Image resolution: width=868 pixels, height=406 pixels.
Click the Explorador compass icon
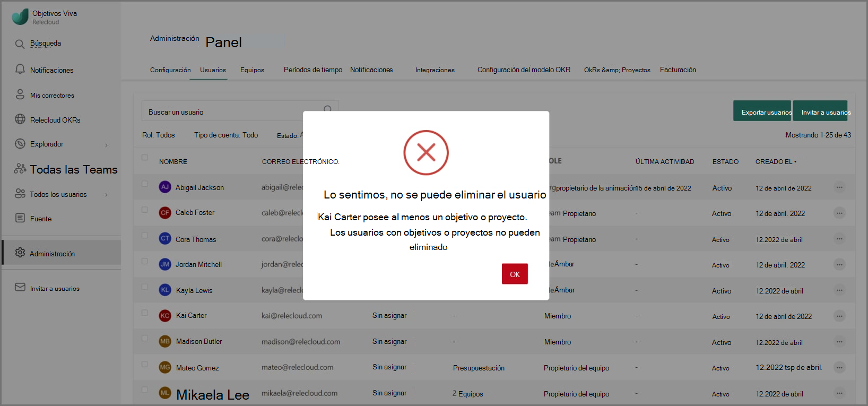point(20,143)
